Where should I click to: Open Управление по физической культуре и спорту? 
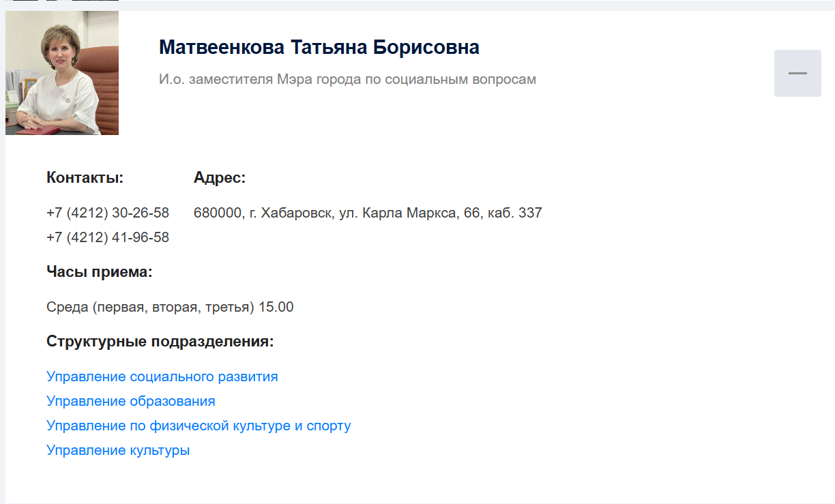pos(199,425)
